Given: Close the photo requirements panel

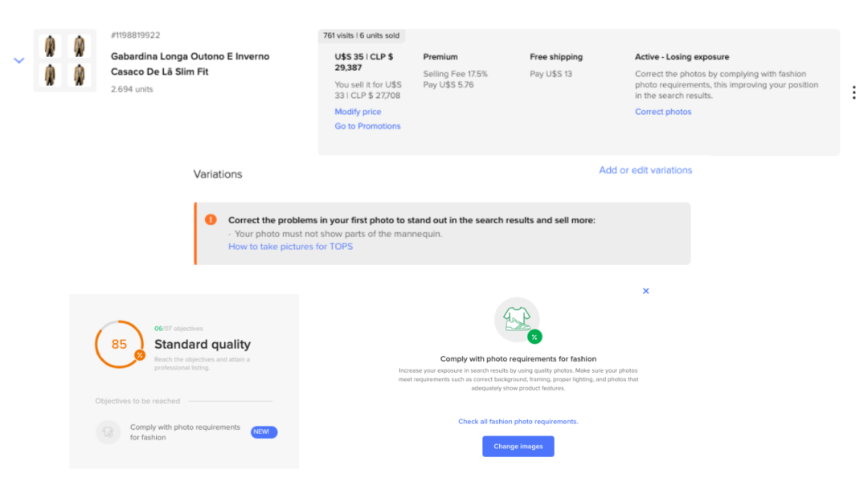Looking at the screenshot, I should (x=645, y=291).
